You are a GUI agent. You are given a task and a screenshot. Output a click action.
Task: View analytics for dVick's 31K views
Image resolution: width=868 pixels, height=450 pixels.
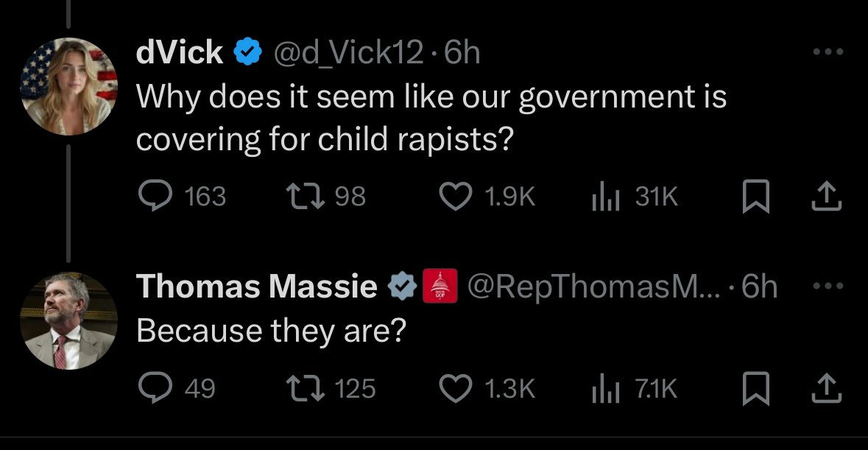pyautogui.click(x=605, y=197)
